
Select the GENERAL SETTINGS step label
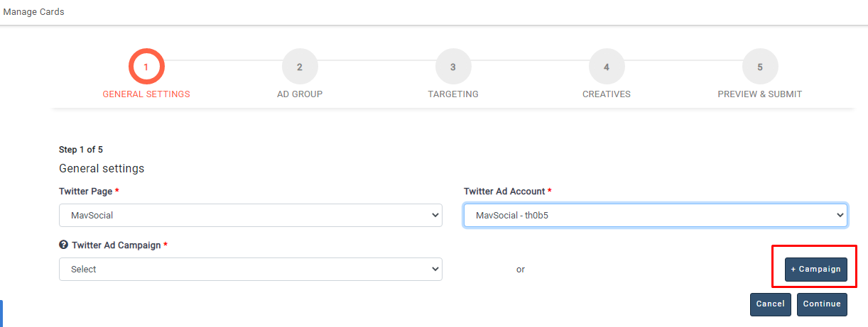point(146,94)
